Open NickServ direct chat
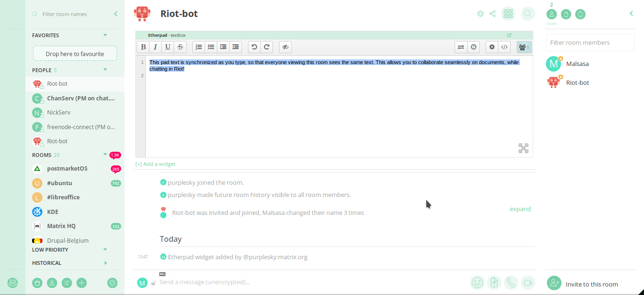 click(x=75, y=113)
